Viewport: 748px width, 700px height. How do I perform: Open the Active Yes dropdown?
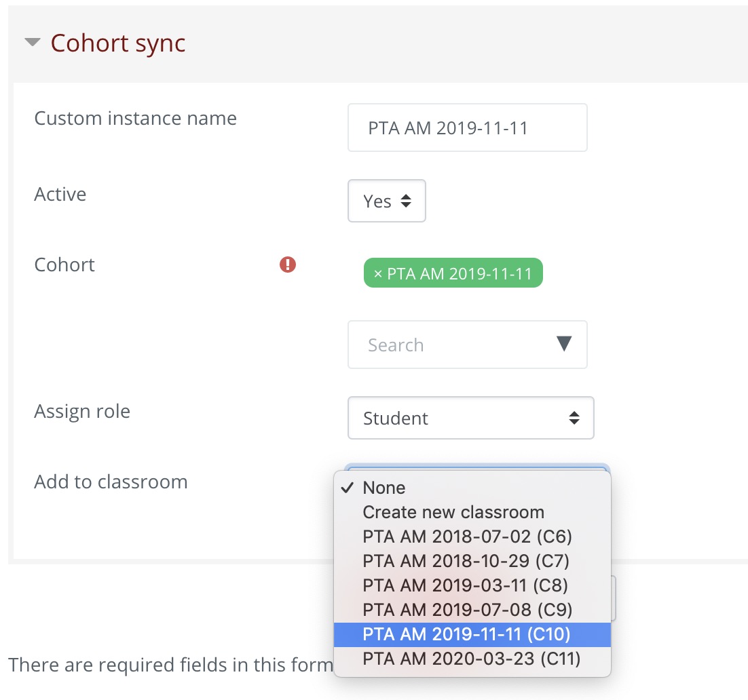[x=386, y=201]
